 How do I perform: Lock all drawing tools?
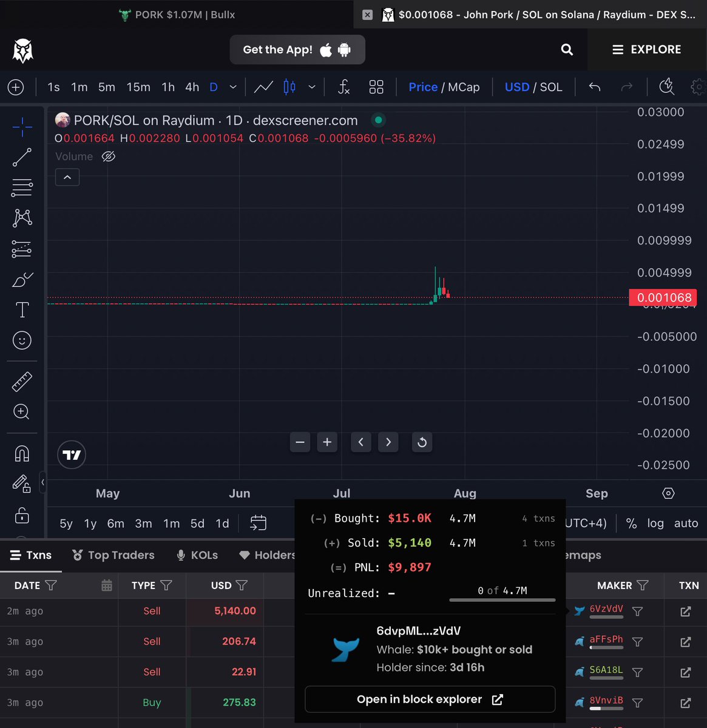(x=22, y=515)
